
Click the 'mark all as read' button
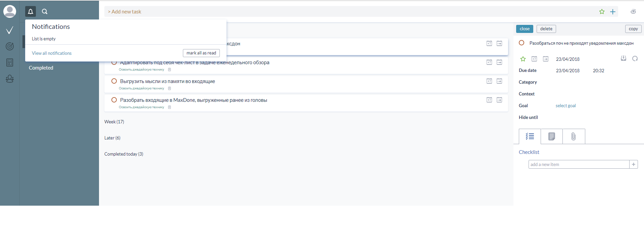coord(201,53)
